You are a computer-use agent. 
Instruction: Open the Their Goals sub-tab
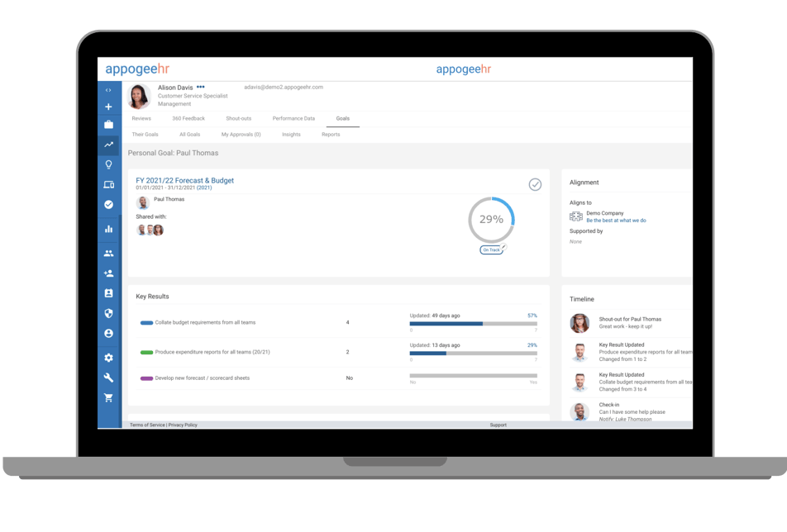pos(145,135)
